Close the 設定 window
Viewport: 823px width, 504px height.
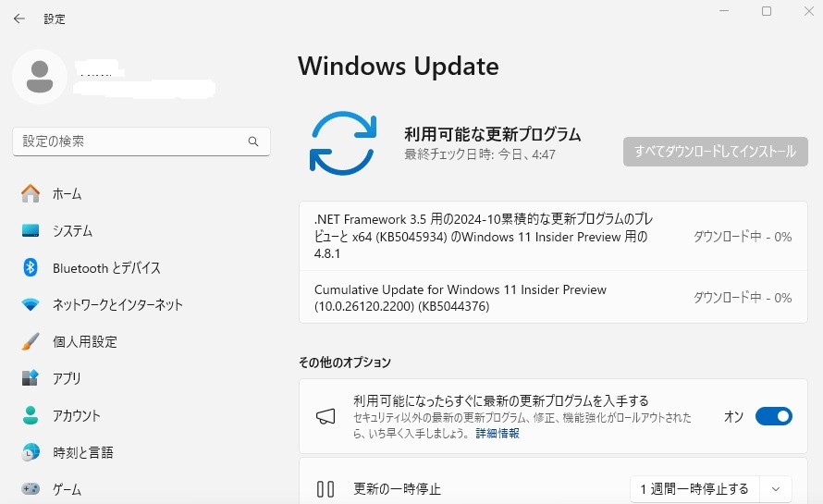click(809, 11)
